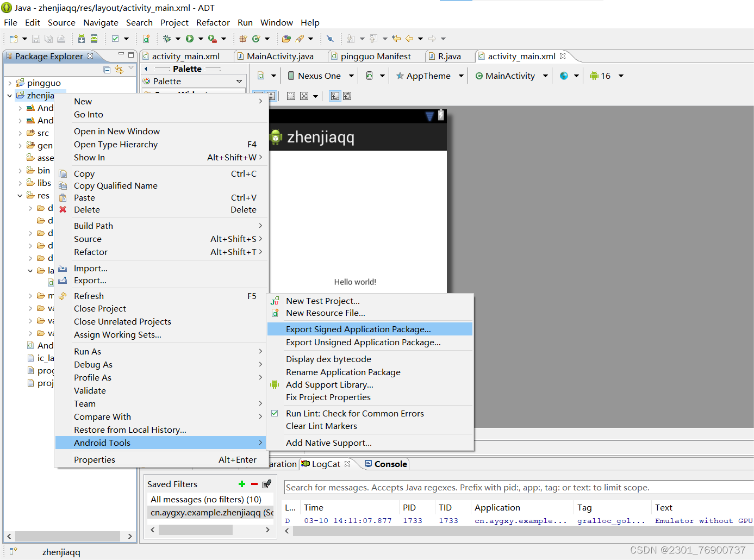Select Export Signed Application Package
Viewport: 754px width, 560px height.
(370, 329)
